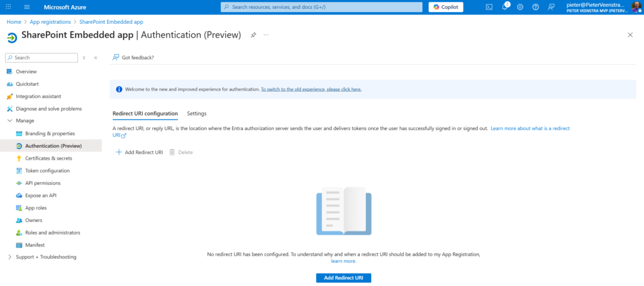
Task: Open the notifications bell
Action: (x=505, y=7)
